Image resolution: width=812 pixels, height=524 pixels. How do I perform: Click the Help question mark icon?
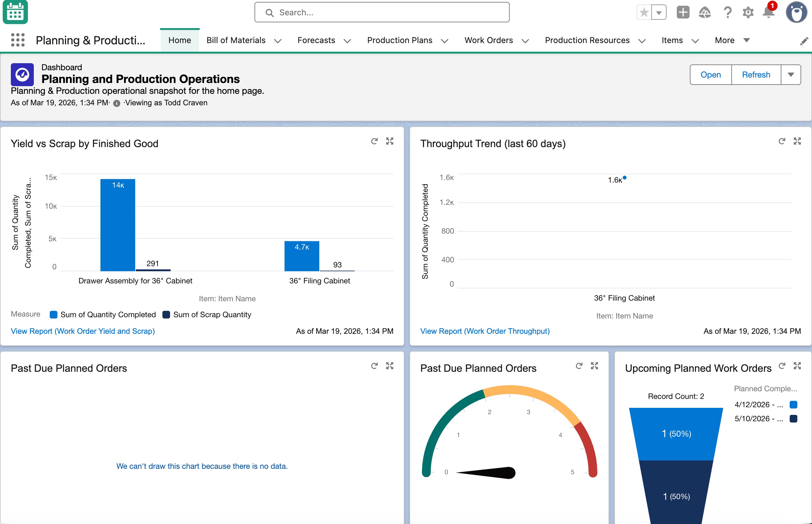pos(727,12)
